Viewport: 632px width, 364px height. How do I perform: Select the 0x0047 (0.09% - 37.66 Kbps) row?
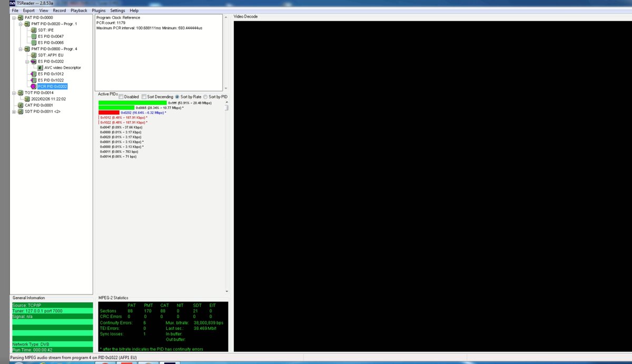pos(121,127)
